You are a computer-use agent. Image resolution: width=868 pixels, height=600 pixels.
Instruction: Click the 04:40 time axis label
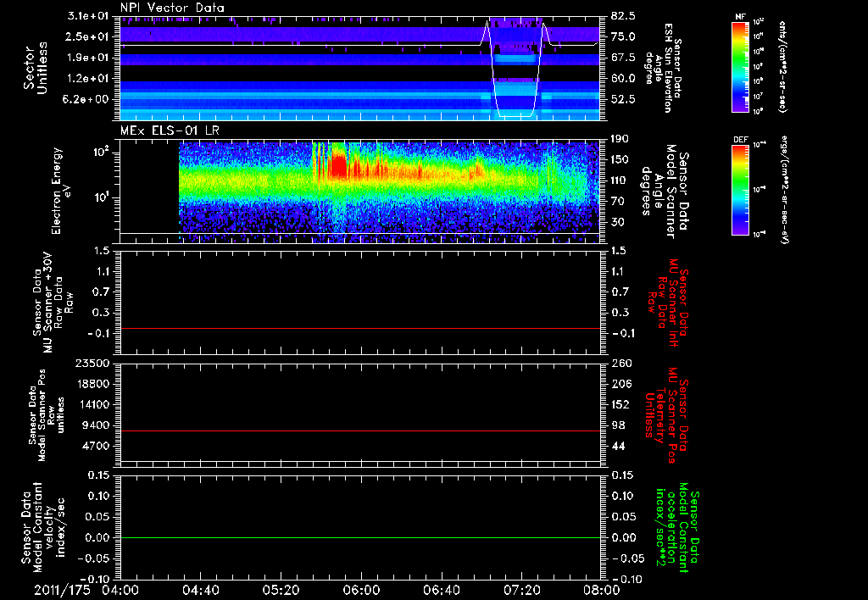coord(200,591)
